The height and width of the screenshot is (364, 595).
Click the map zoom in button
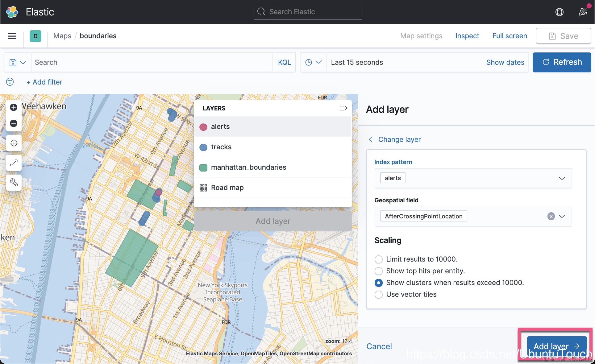coord(14,107)
